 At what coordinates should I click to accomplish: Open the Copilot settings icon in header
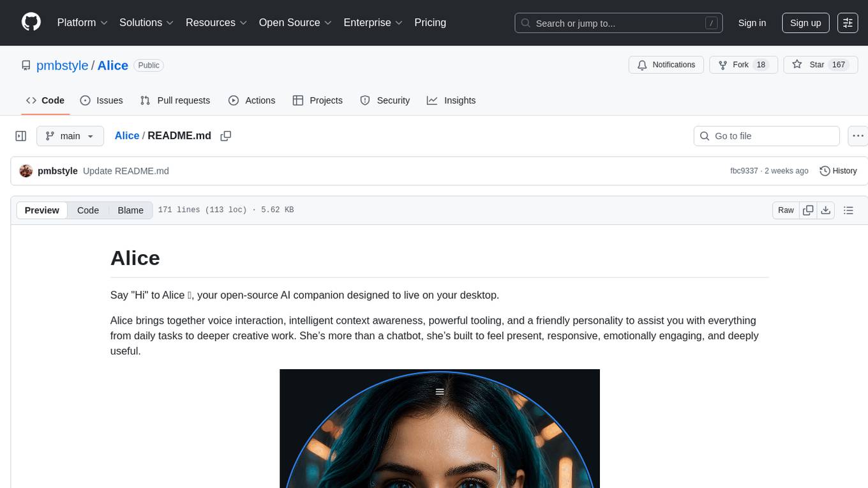tap(848, 23)
